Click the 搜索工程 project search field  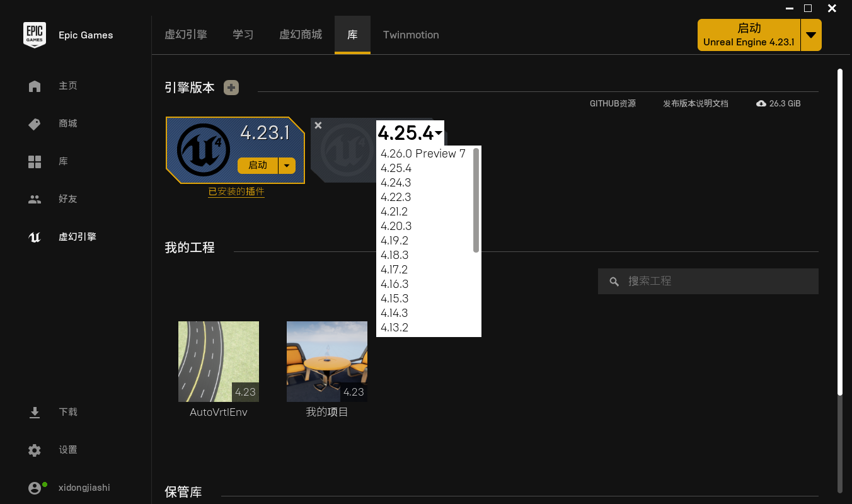coord(708,281)
